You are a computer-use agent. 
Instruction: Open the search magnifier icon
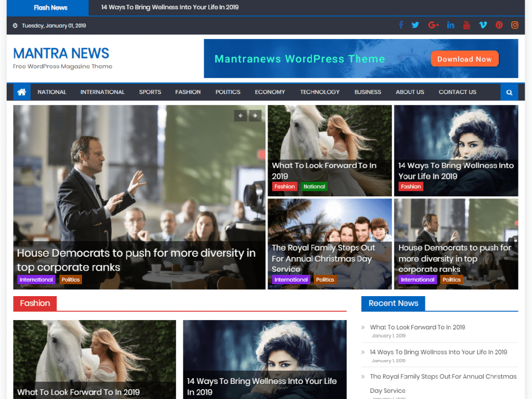509,92
